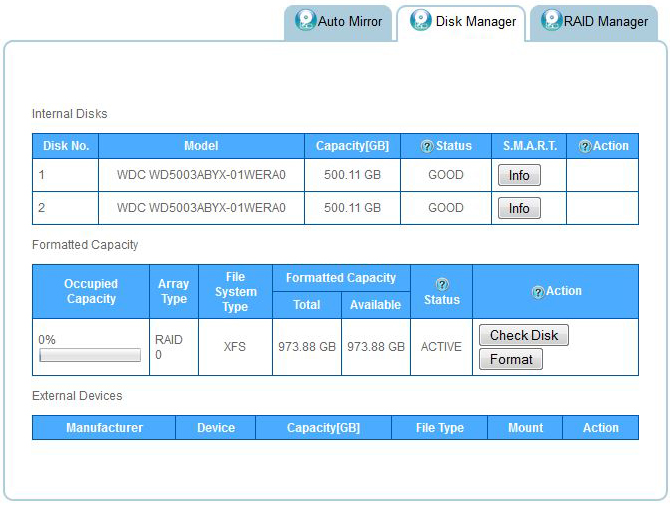Click the Model column header
The height and width of the screenshot is (506, 670).
(201, 146)
